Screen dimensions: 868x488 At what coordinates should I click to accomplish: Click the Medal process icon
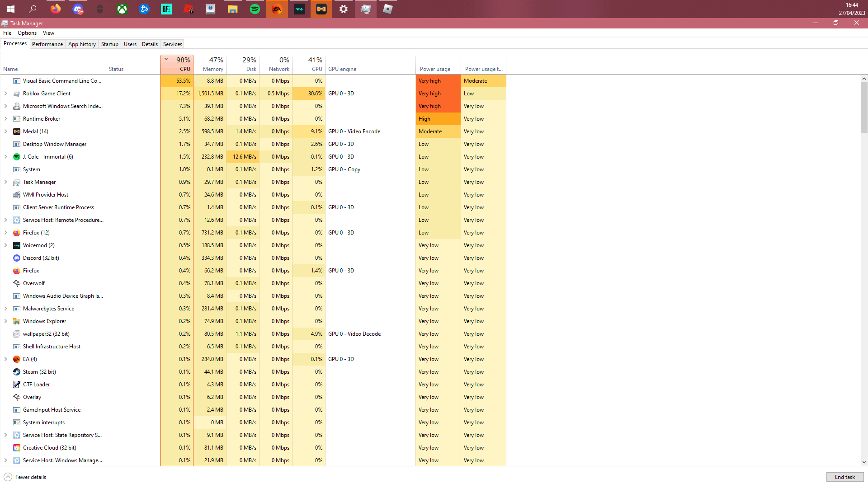[x=17, y=131]
